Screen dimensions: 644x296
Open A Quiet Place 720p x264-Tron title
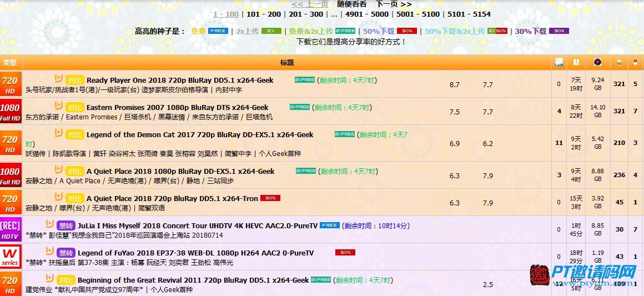coord(173,199)
